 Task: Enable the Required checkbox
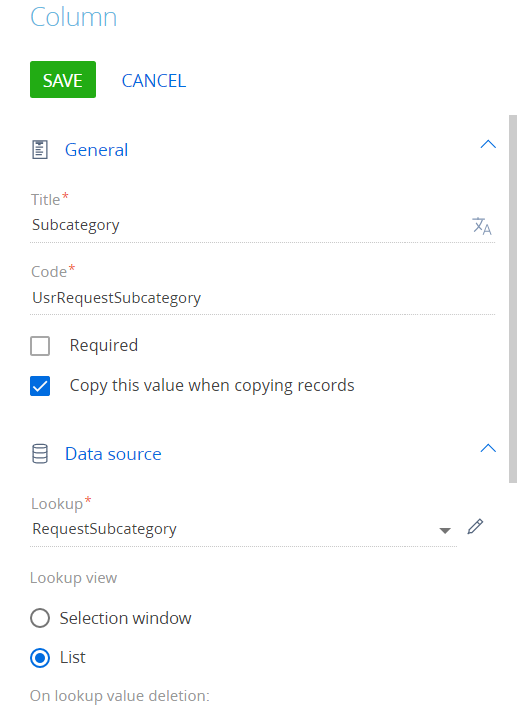point(40,346)
